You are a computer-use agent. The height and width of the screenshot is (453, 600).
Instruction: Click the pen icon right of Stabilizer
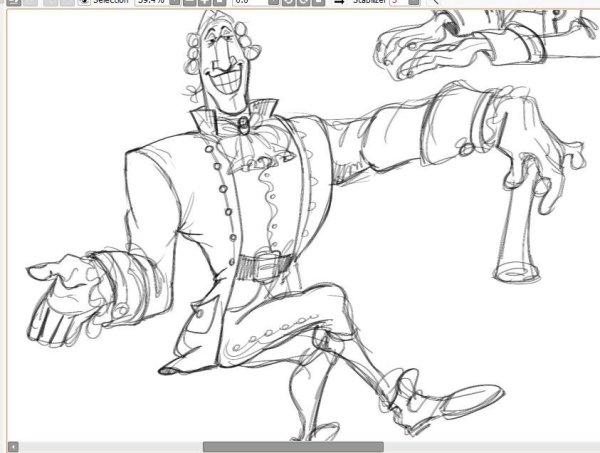434,3
